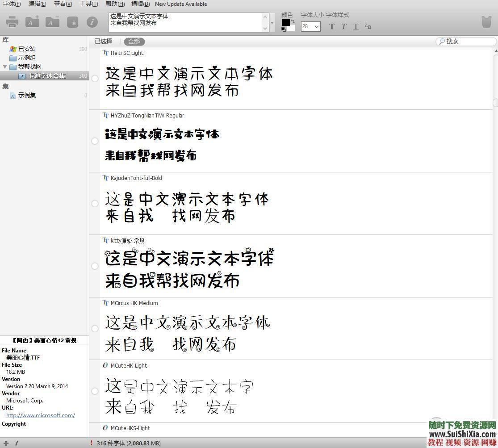
Task: Select the radio button beside MCuteHK-Light
Action: pos(95,391)
